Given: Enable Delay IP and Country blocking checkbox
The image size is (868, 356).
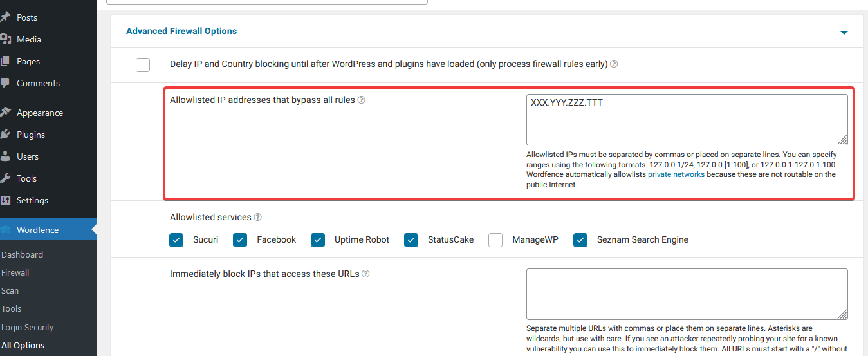Looking at the screenshot, I should point(143,64).
